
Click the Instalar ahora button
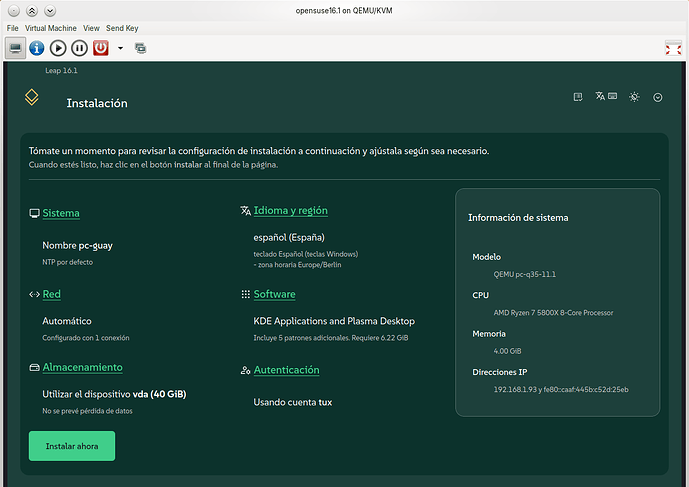(72, 446)
